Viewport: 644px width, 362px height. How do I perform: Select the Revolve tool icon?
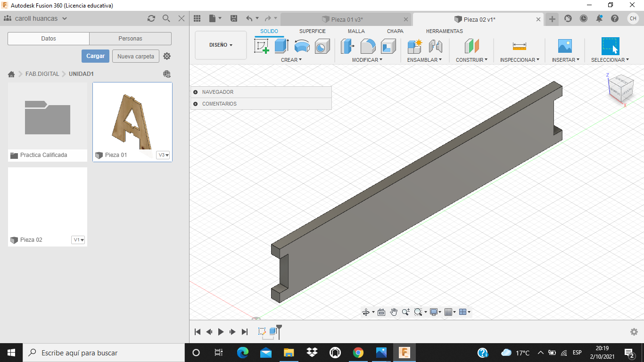(x=302, y=46)
